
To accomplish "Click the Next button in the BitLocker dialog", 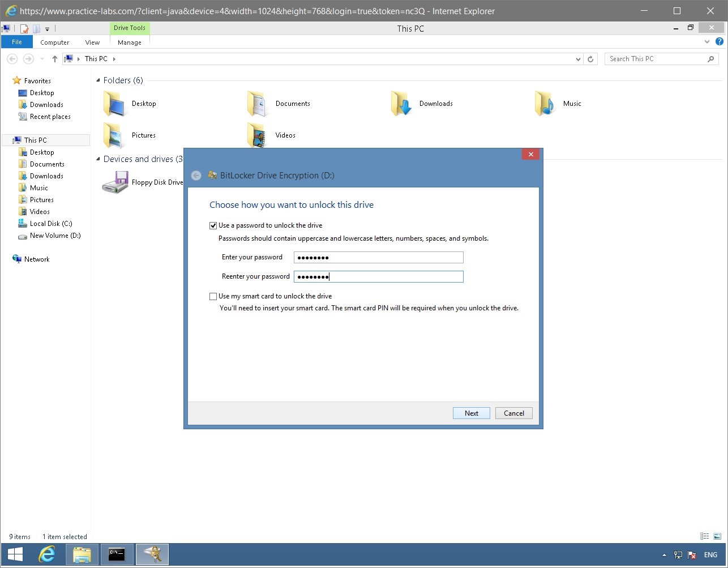I will (471, 413).
